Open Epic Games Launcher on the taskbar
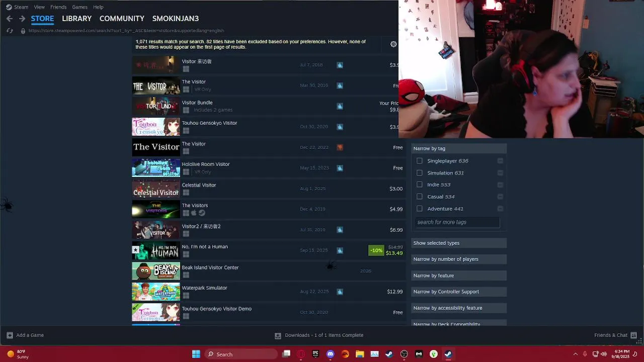The width and height of the screenshot is (644, 362). pyautogui.click(x=315, y=354)
